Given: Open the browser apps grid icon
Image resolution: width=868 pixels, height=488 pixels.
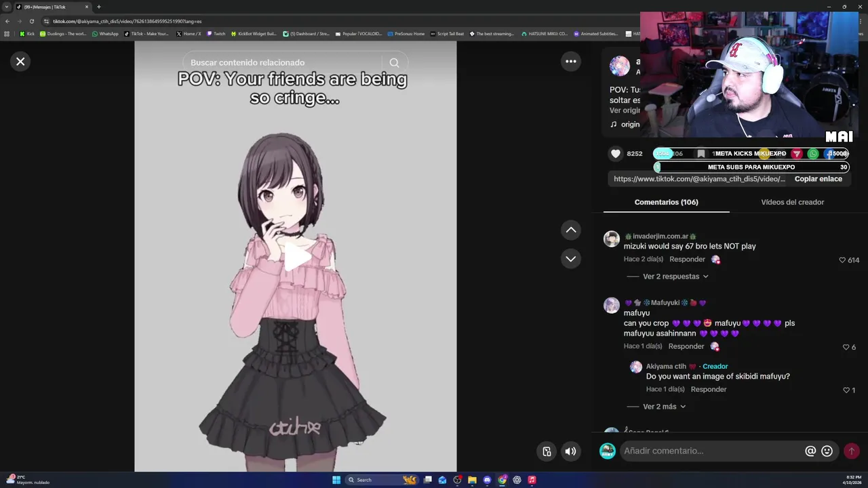Looking at the screenshot, I should 7,33.
